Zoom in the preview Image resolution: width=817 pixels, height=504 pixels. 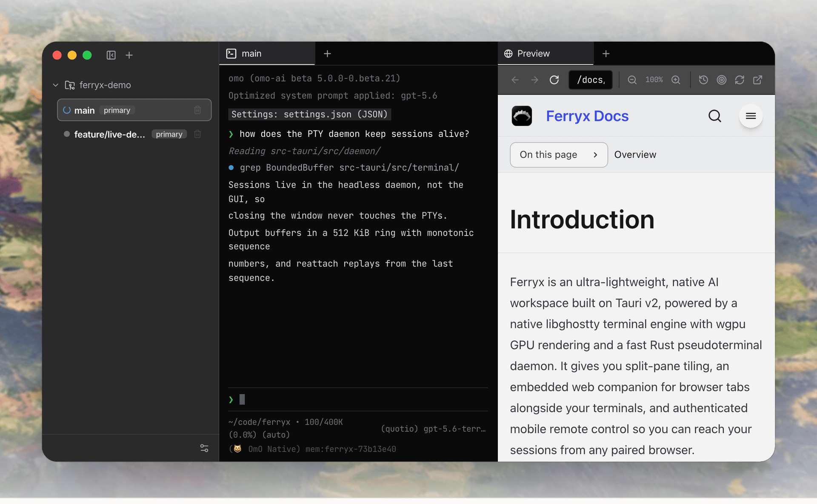[x=676, y=80]
